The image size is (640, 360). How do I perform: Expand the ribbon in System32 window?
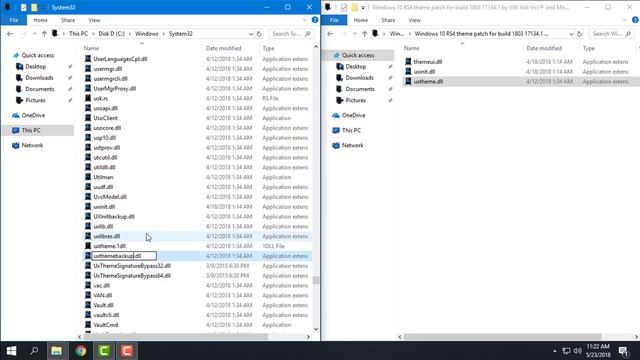point(304,20)
